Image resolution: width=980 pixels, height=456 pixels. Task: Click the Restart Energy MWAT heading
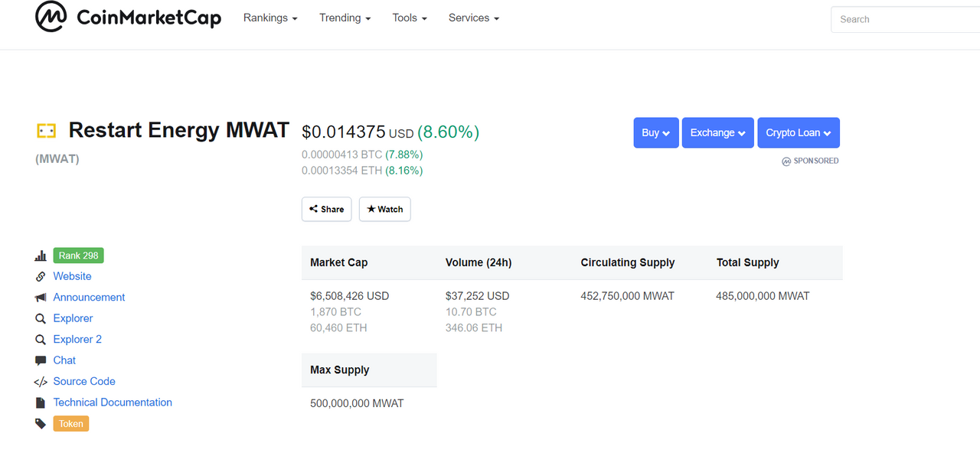click(x=179, y=130)
